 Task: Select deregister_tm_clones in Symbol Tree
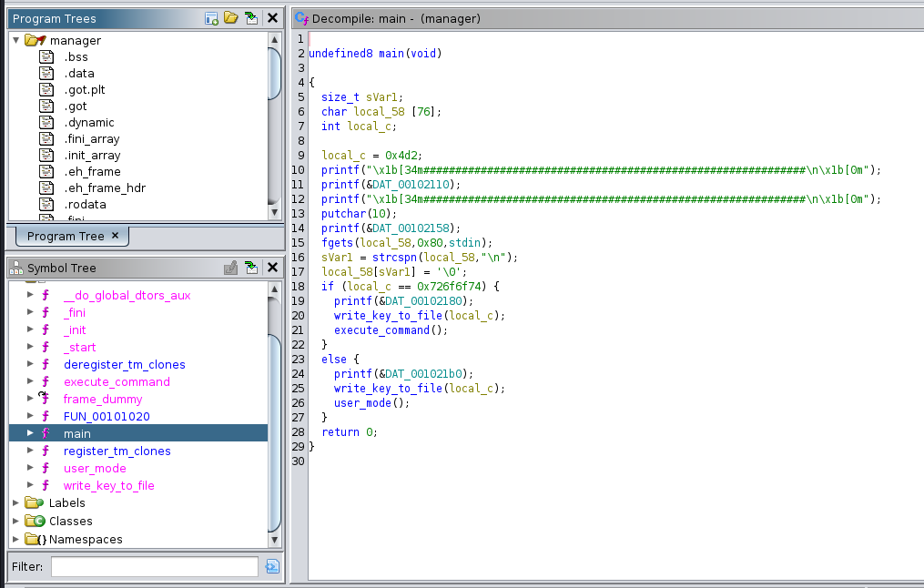[125, 365]
